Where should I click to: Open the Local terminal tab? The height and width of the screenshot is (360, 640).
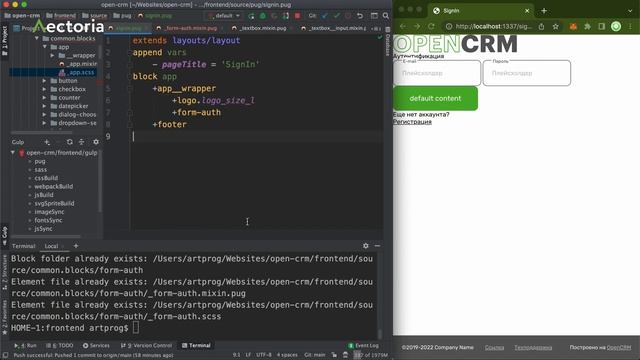51,246
